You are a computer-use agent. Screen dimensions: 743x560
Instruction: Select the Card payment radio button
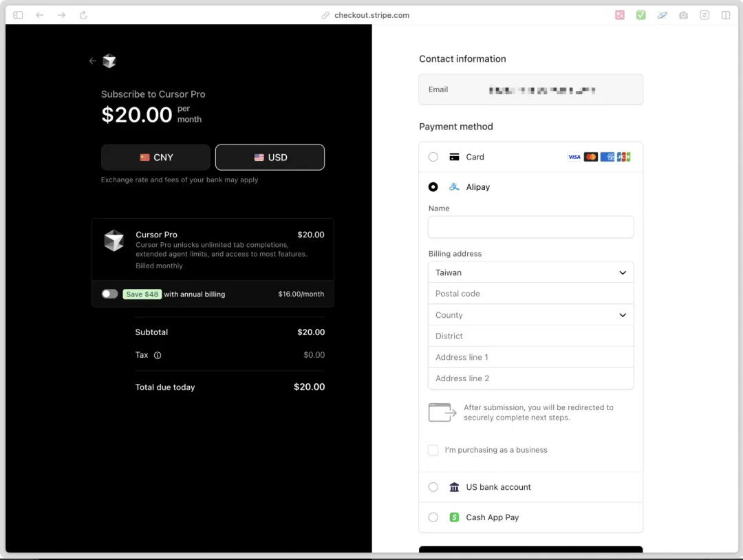point(433,157)
